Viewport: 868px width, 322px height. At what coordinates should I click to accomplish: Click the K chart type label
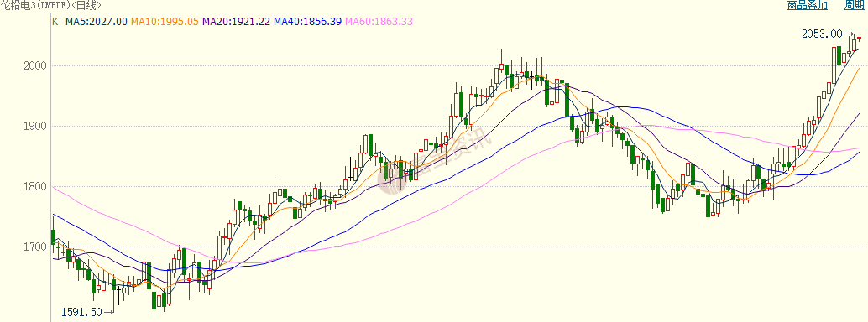click(55, 22)
